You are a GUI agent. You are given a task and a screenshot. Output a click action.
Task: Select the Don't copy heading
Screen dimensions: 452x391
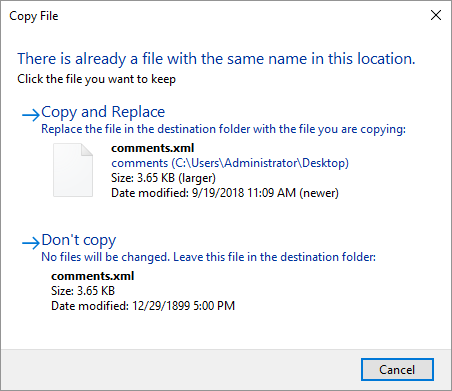[x=79, y=240]
